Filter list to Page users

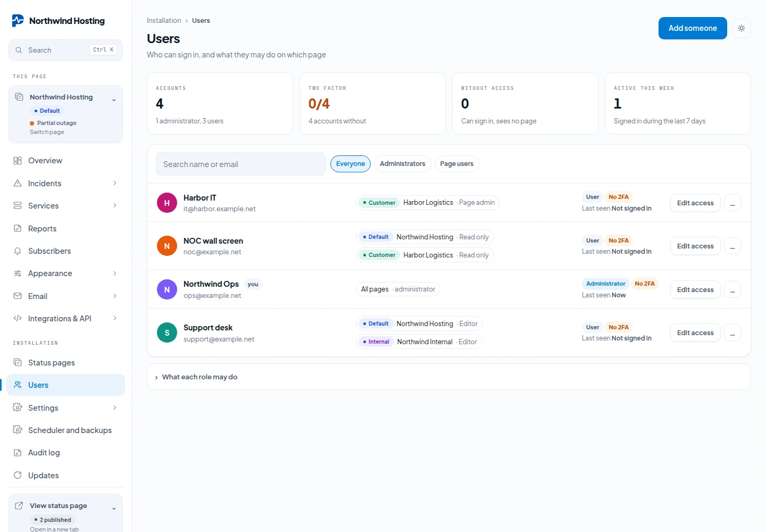click(x=456, y=164)
